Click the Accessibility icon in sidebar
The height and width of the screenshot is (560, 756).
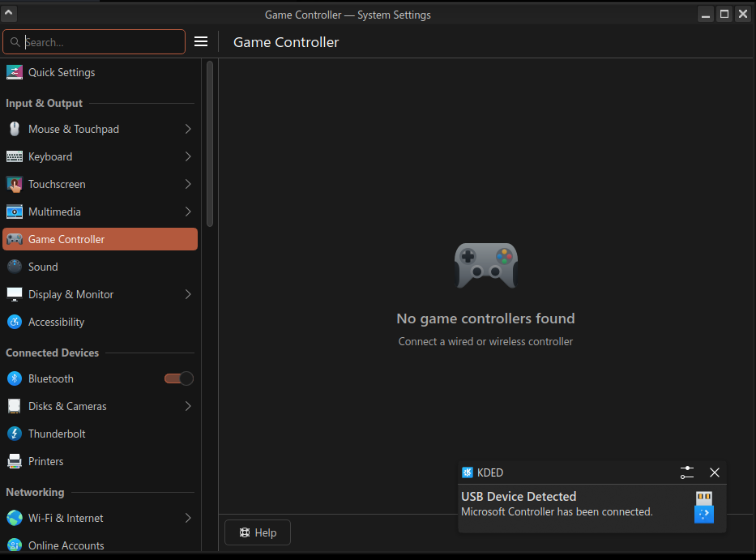[x=15, y=322]
